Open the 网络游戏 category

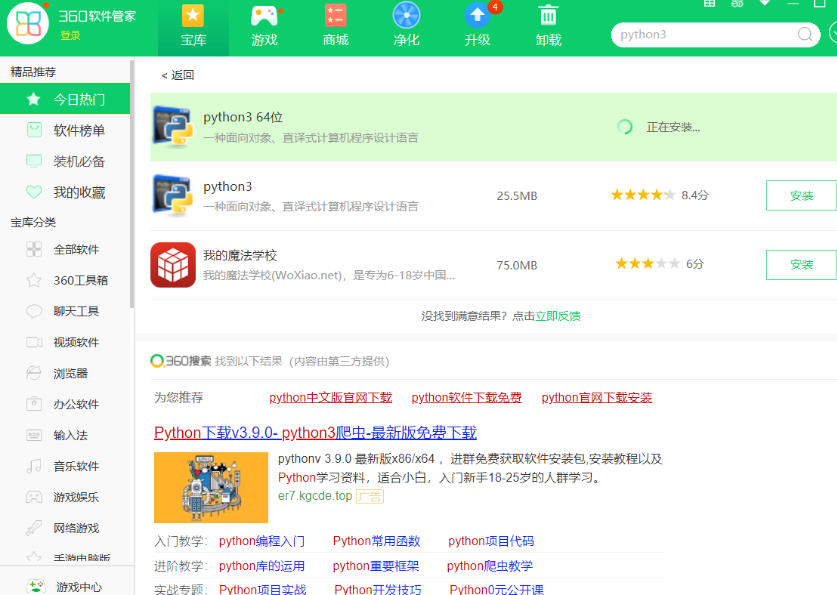(65, 528)
